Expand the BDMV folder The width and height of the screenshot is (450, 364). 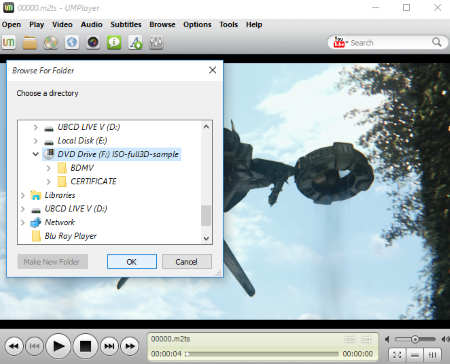(x=49, y=168)
